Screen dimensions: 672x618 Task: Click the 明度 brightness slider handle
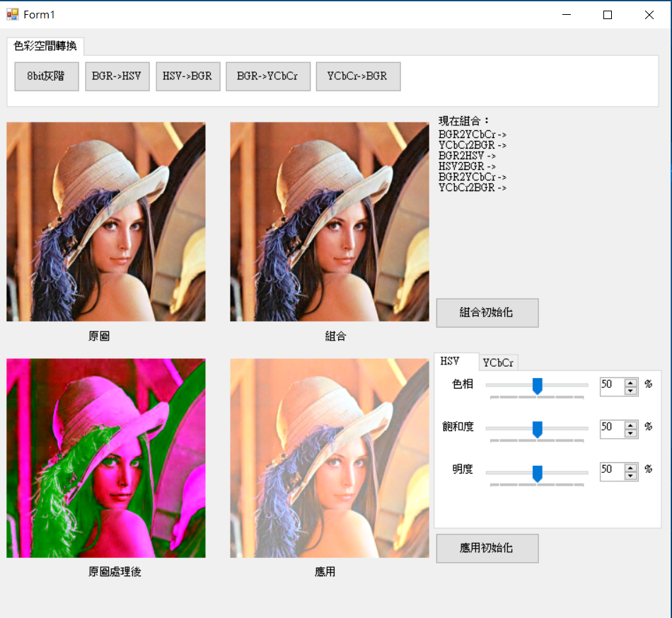(x=537, y=474)
